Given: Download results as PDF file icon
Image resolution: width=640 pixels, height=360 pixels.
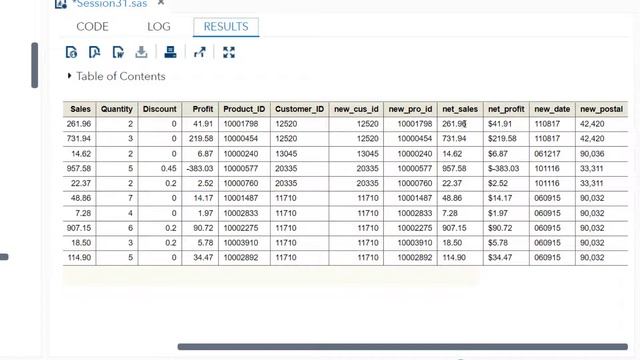Looking at the screenshot, I should [94, 52].
